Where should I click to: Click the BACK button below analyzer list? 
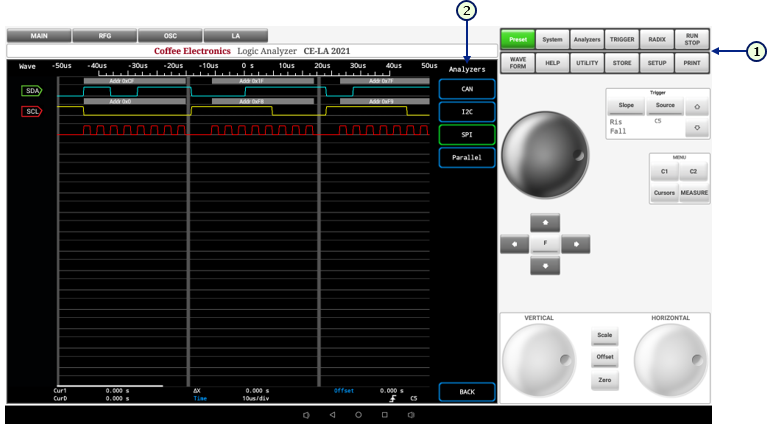[466, 391]
